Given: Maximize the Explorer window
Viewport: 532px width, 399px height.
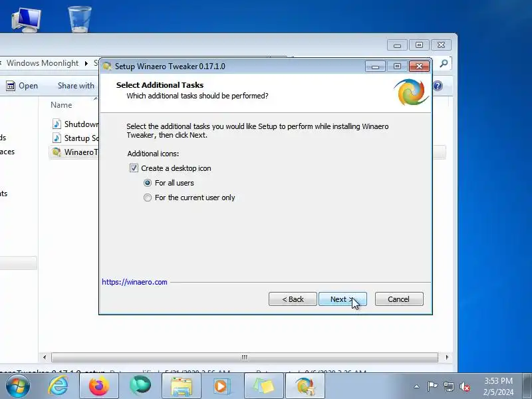Looking at the screenshot, I should tap(419, 45).
